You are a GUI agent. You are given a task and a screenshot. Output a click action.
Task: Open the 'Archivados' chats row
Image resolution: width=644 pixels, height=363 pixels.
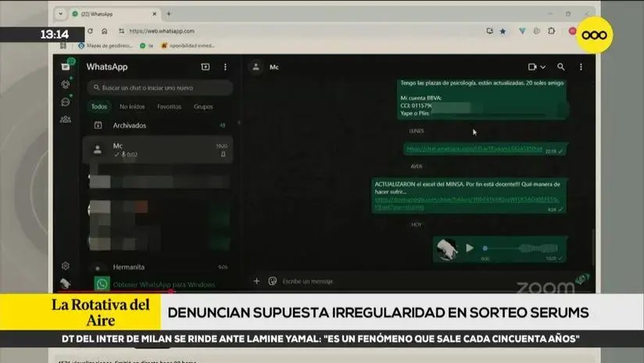pos(158,125)
